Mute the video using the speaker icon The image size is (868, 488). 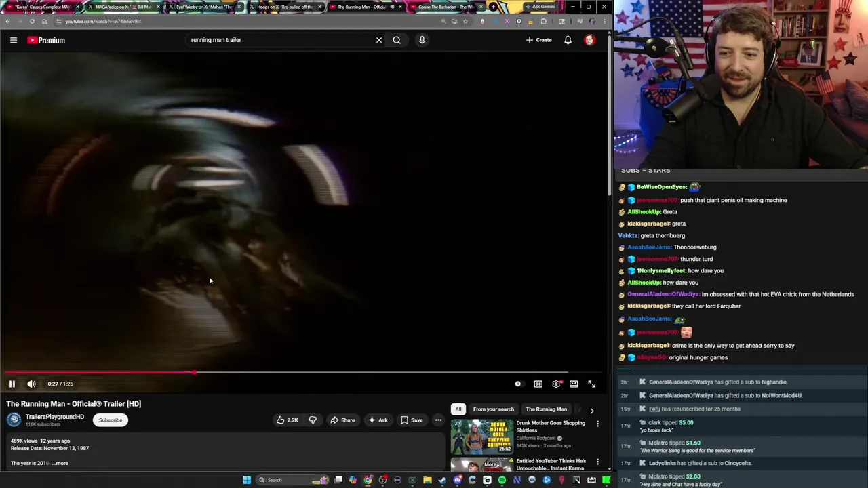pos(31,384)
